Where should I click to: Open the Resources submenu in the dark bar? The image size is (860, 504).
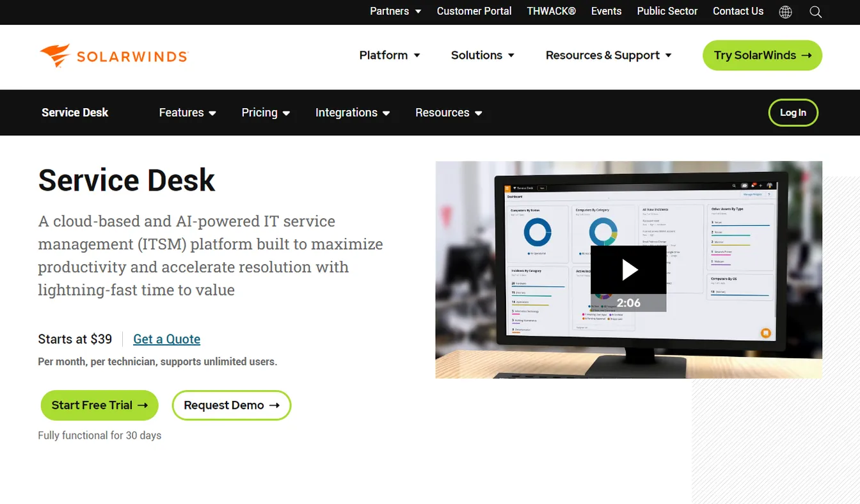coord(449,113)
